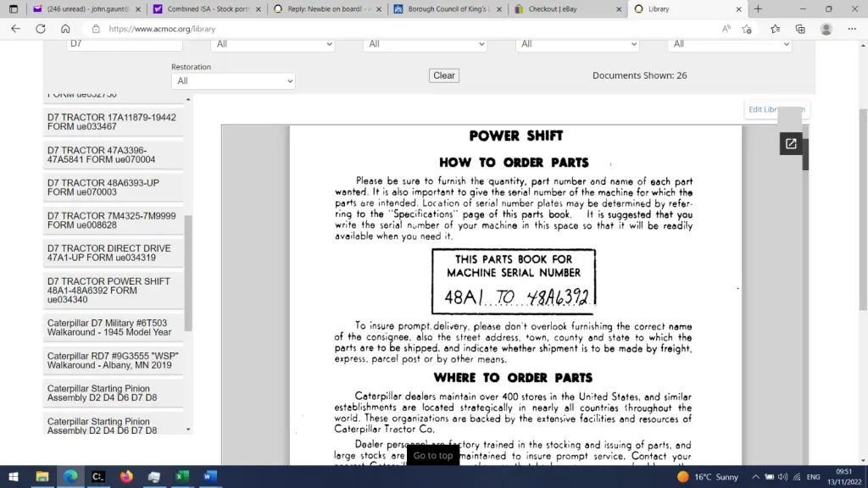Switch to Combined ISA Stock portfolio tab
The width and height of the screenshot is (868, 488).
click(208, 8)
